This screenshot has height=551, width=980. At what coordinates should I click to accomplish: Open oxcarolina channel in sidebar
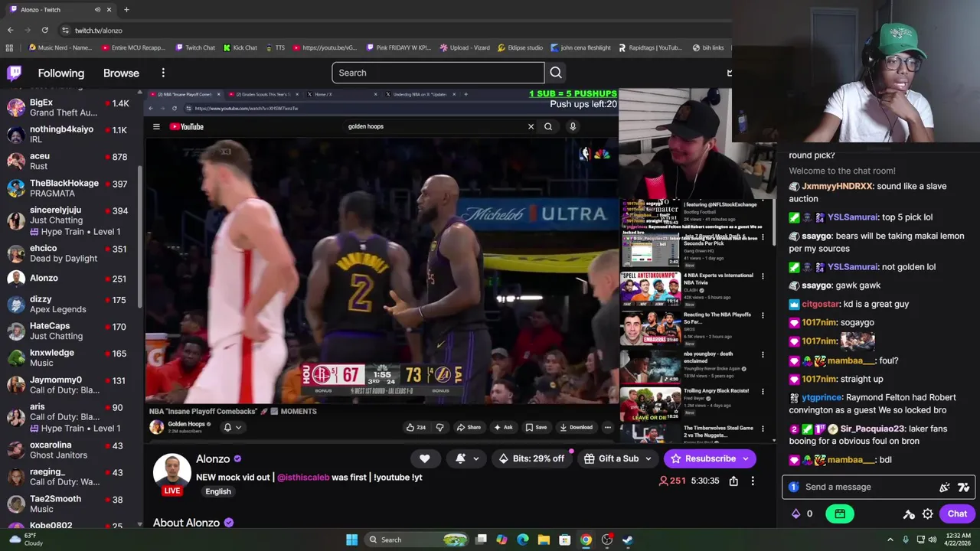[x=69, y=450]
